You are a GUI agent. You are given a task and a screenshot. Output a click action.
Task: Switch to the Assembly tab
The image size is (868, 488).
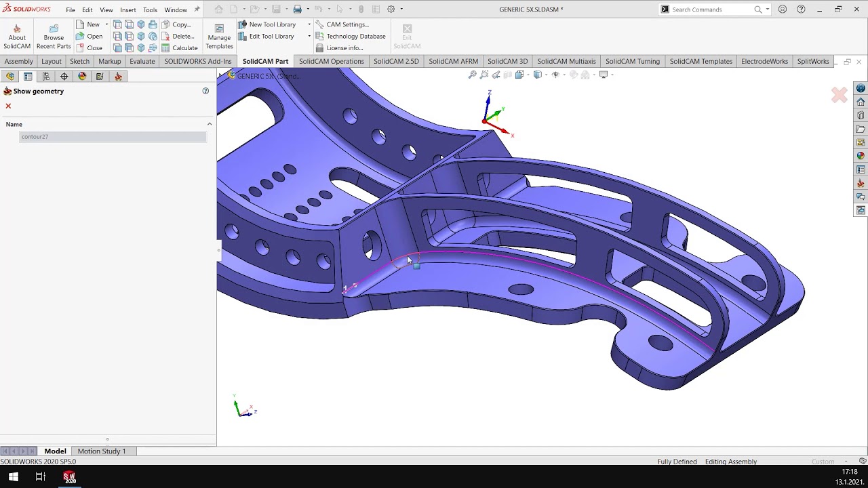click(x=19, y=61)
